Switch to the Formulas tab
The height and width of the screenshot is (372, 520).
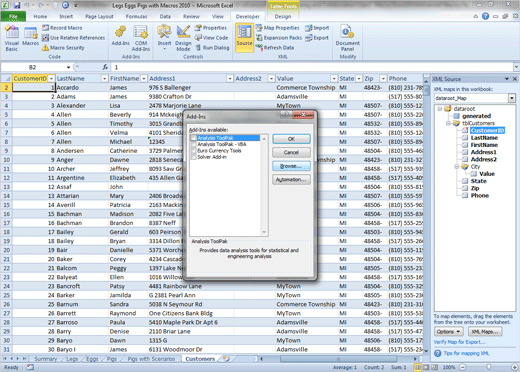coord(136,16)
